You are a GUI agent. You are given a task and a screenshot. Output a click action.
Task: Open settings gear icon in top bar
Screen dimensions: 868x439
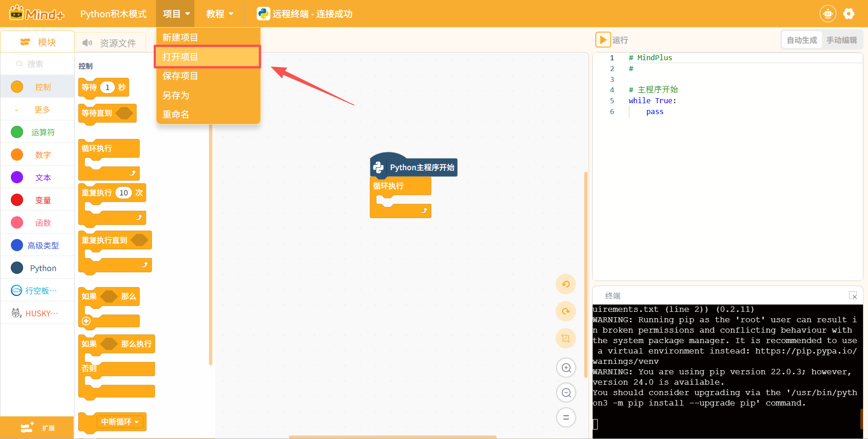coord(849,14)
